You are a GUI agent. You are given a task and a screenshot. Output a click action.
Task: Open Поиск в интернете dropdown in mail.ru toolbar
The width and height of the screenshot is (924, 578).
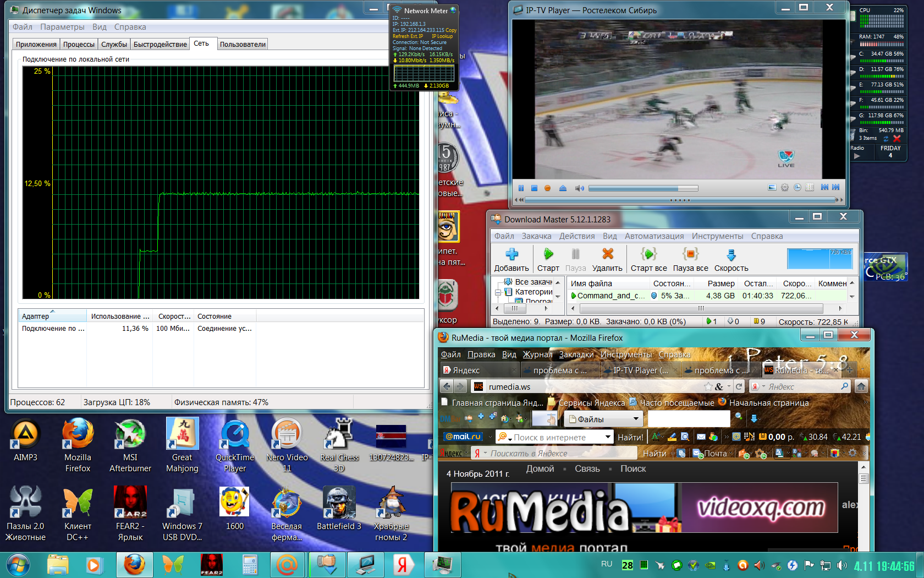[608, 437]
